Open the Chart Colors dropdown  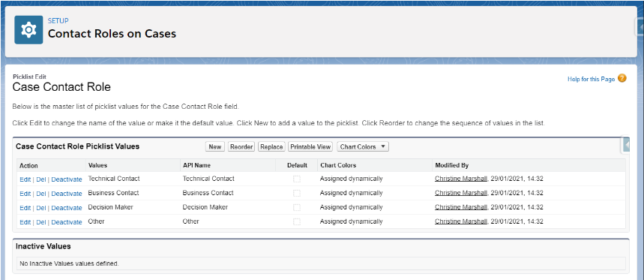pos(363,147)
